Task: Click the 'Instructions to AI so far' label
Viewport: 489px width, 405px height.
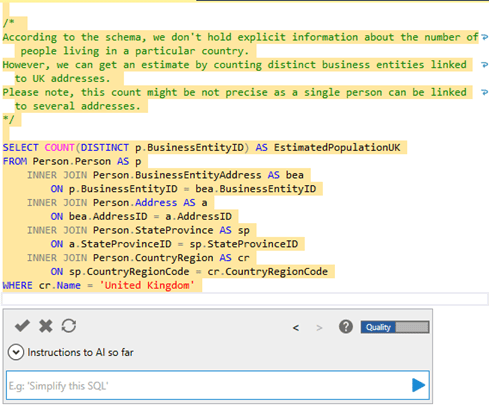Action: pos(80,352)
